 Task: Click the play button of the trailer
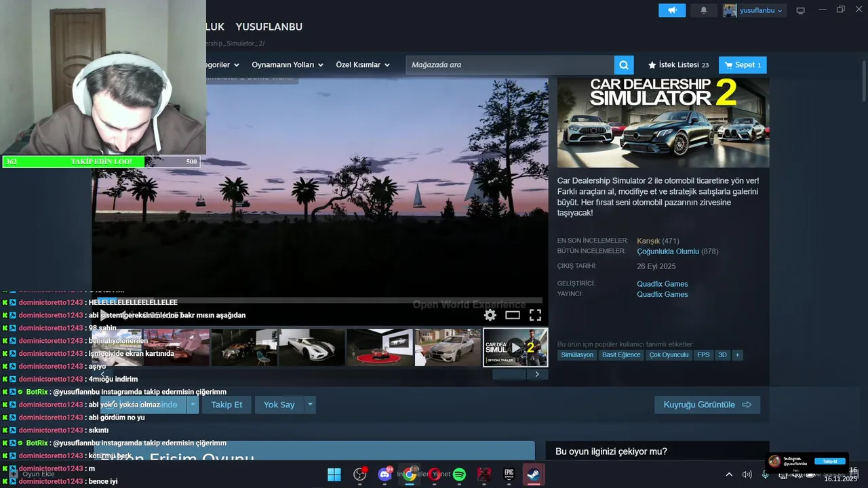click(x=104, y=315)
